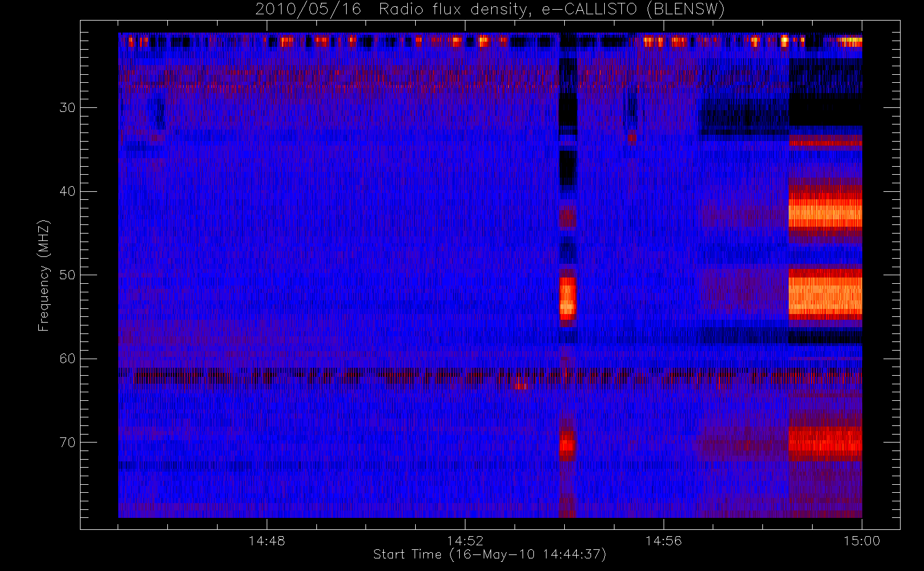The image size is (924, 571).
Task: Click the 14:48 time tick label
Action: click(x=267, y=541)
